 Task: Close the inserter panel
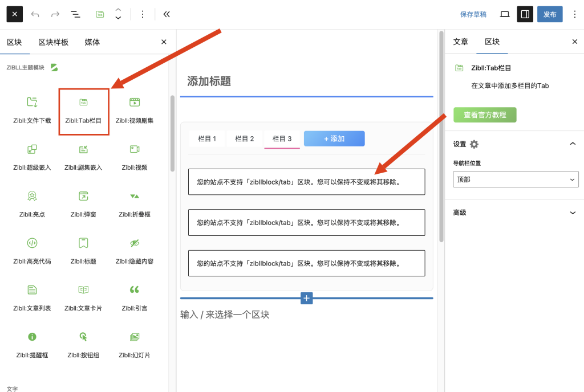[x=164, y=42]
